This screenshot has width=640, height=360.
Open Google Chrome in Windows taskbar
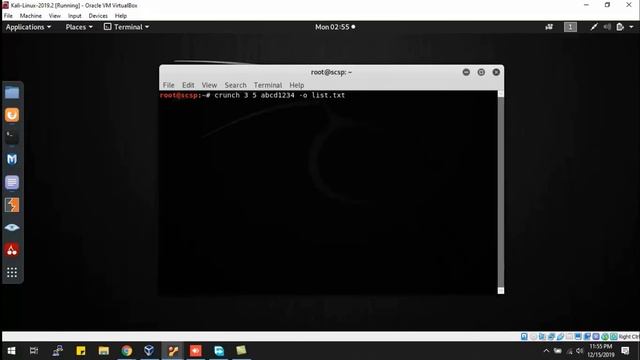(x=127, y=351)
